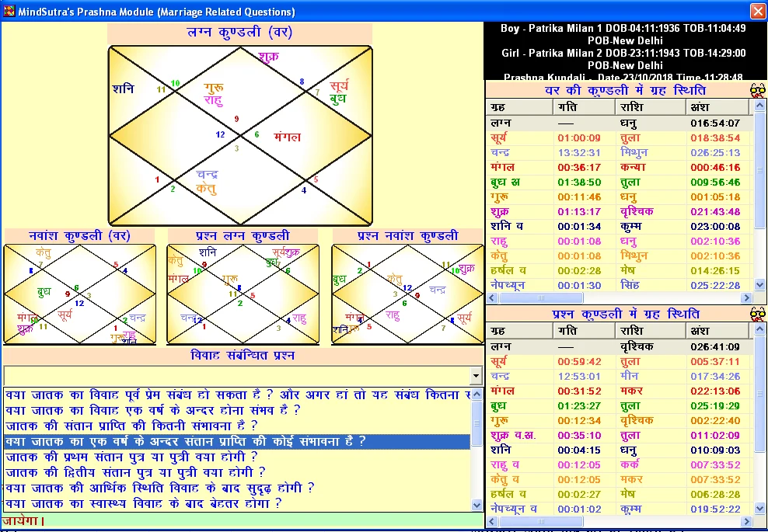Select question about first child son or daughter
Screen dimensions: 768x532
coord(238,457)
